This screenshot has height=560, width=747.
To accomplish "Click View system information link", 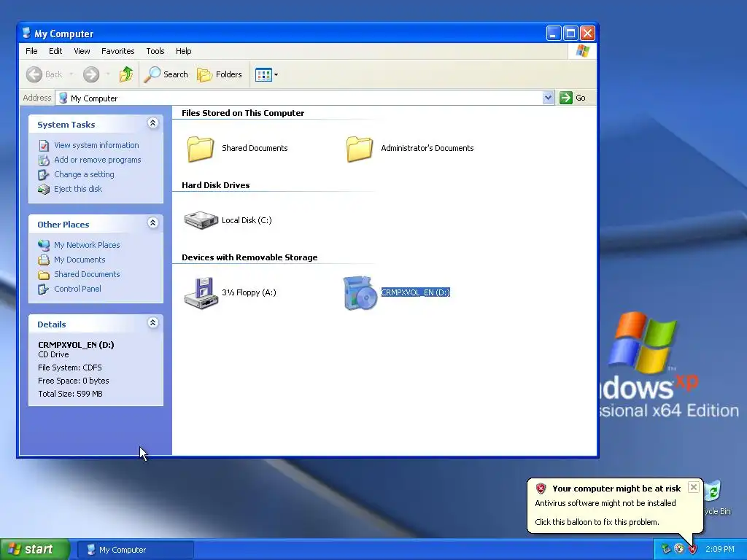I will click(97, 145).
